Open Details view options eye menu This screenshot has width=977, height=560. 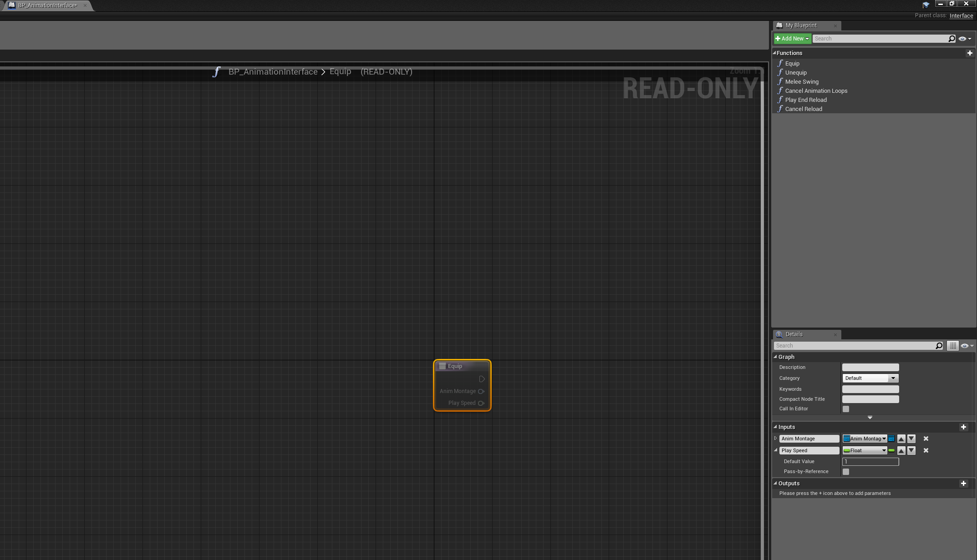click(x=966, y=346)
